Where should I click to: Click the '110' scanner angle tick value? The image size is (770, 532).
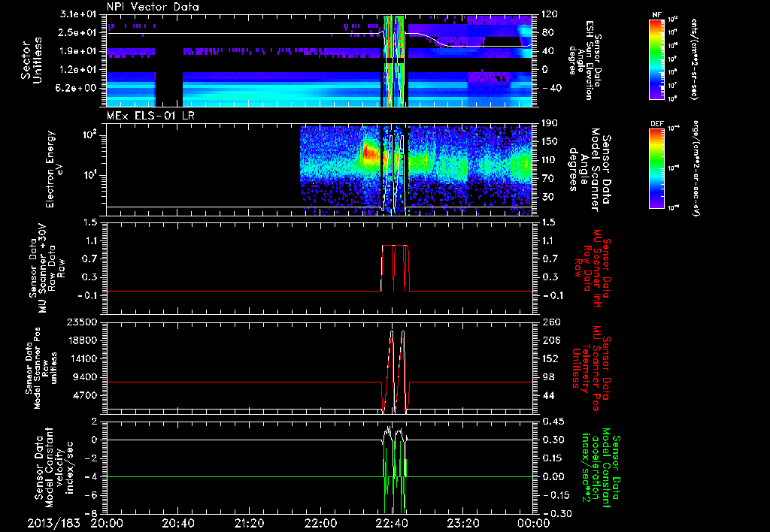tap(549, 160)
